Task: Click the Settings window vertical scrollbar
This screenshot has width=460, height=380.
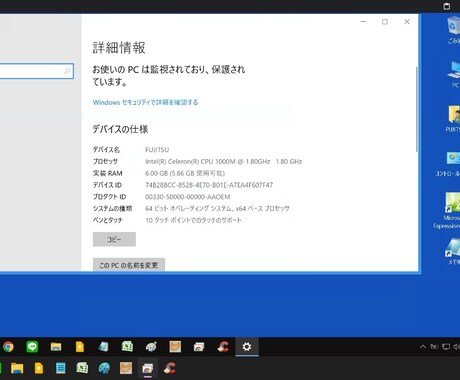Action: point(416,109)
